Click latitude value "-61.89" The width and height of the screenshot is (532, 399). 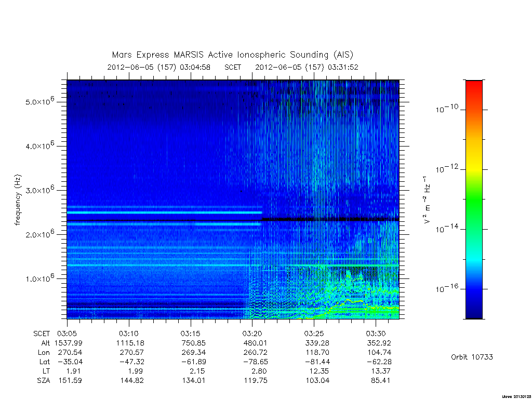tap(193, 362)
